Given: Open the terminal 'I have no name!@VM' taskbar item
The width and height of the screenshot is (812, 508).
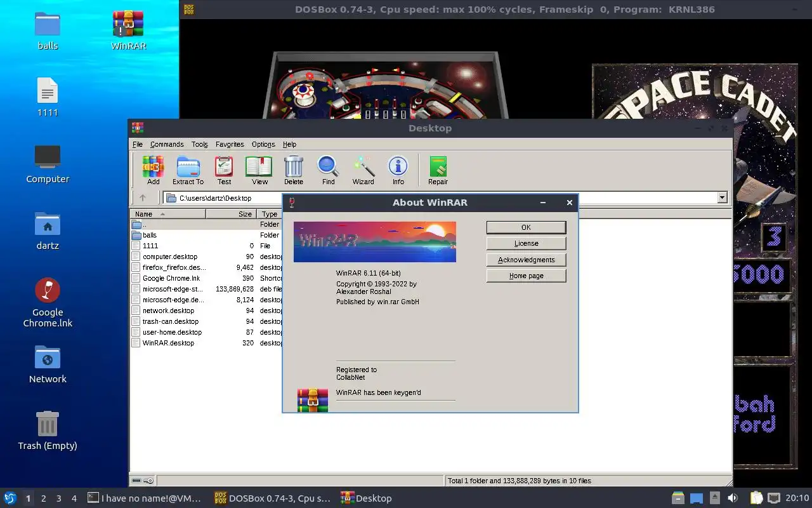Looking at the screenshot, I should pos(145,498).
